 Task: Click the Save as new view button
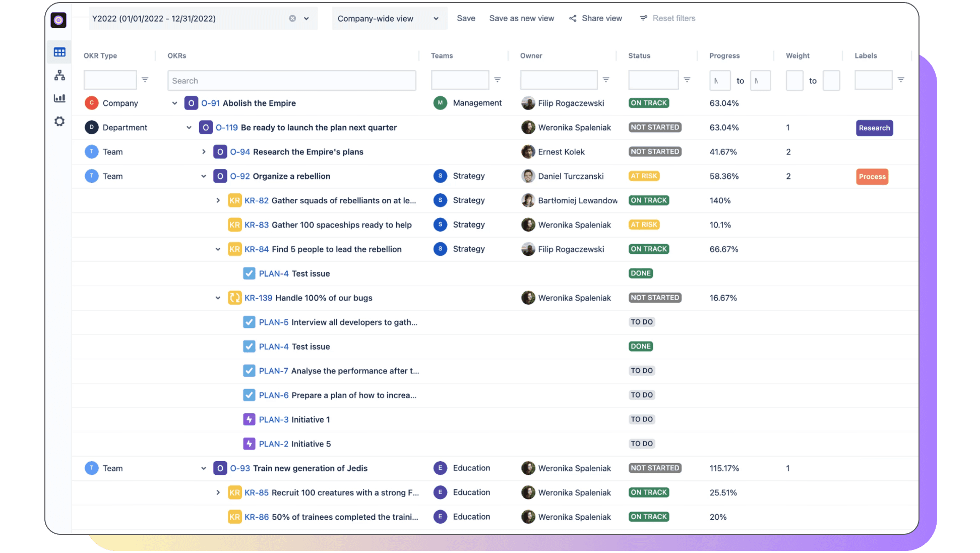pos(521,18)
